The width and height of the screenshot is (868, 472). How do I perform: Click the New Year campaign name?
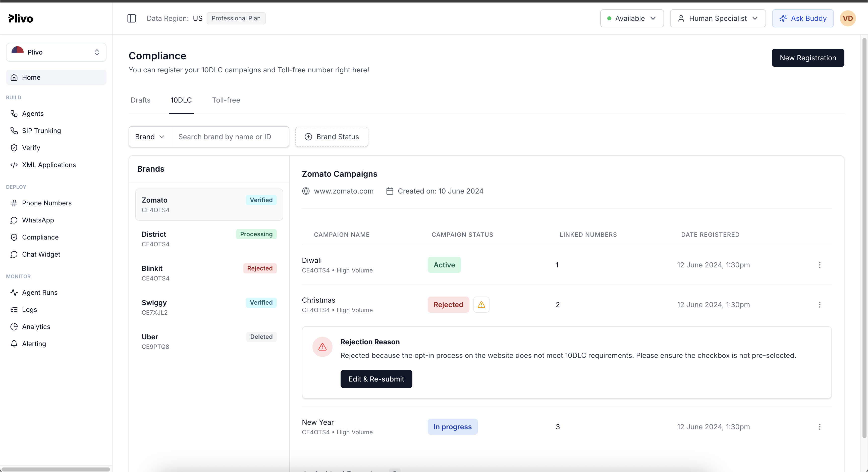click(x=318, y=422)
